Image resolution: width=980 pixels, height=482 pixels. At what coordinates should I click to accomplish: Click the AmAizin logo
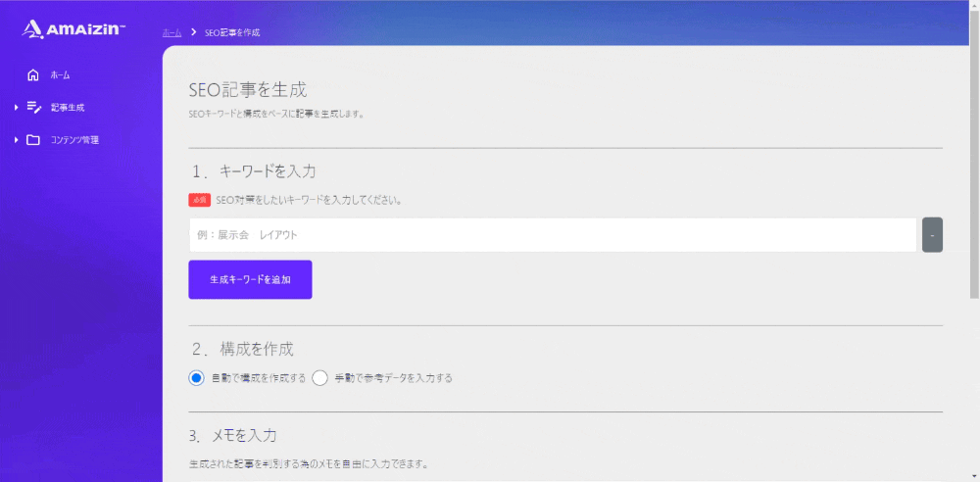coord(73,29)
